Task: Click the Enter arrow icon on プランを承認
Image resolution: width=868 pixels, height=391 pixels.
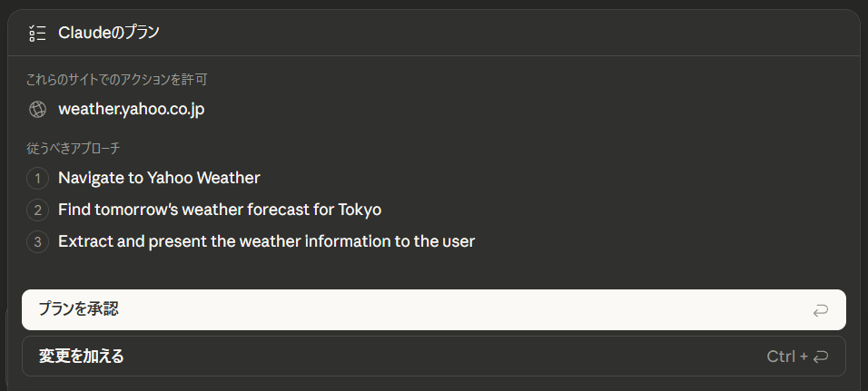Action: [820, 310]
